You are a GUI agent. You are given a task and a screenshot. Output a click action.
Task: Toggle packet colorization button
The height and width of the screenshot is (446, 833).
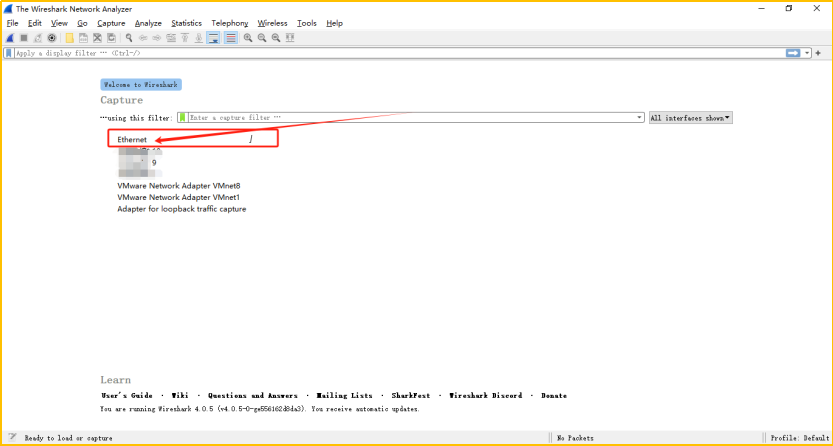click(x=230, y=38)
